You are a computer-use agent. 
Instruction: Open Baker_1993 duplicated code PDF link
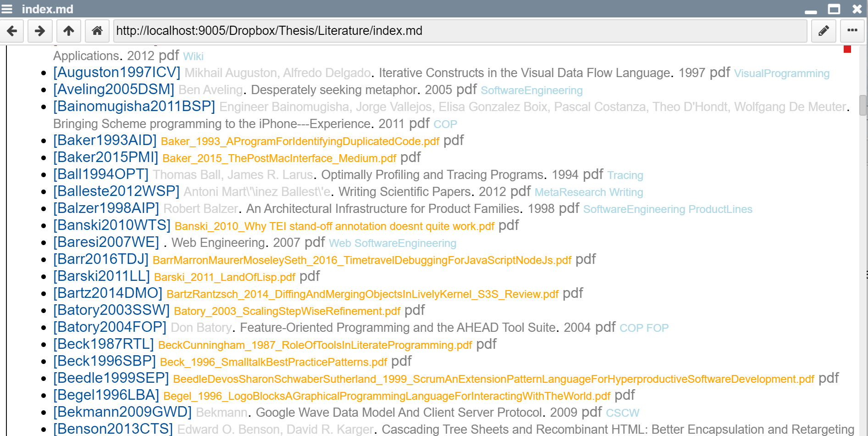pyautogui.click(x=300, y=141)
